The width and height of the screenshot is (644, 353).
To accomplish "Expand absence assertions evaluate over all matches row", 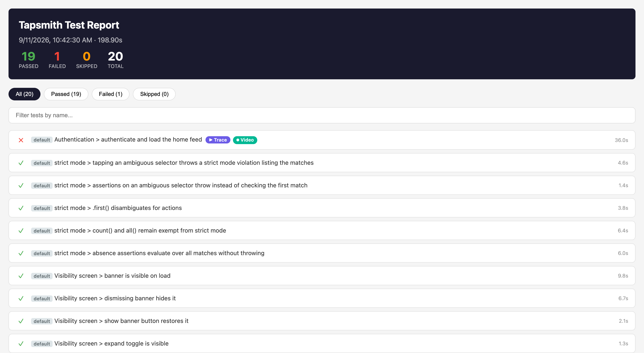I will click(322, 253).
